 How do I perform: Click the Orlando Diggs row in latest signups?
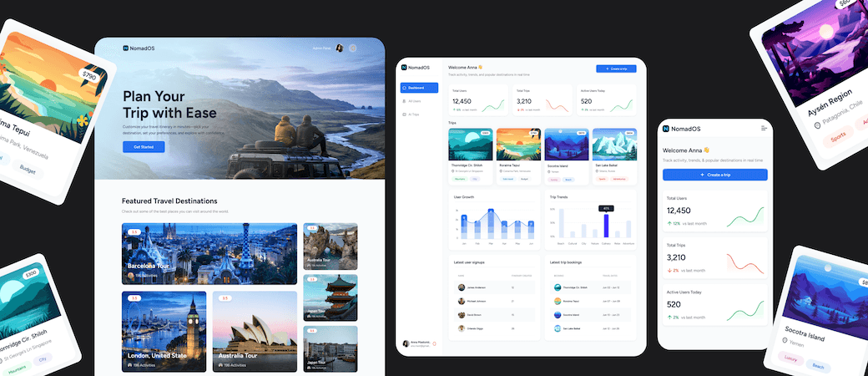pyautogui.click(x=494, y=328)
